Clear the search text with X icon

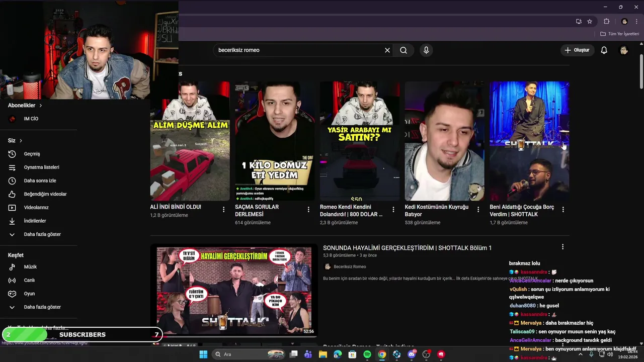pos(387,50)
